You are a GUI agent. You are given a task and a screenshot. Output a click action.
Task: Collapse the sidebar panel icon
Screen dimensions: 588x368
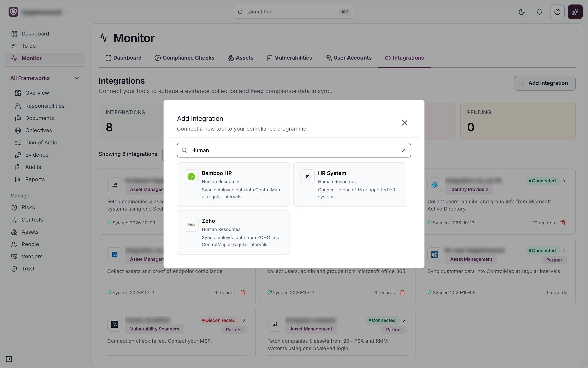tap(9, 359)
